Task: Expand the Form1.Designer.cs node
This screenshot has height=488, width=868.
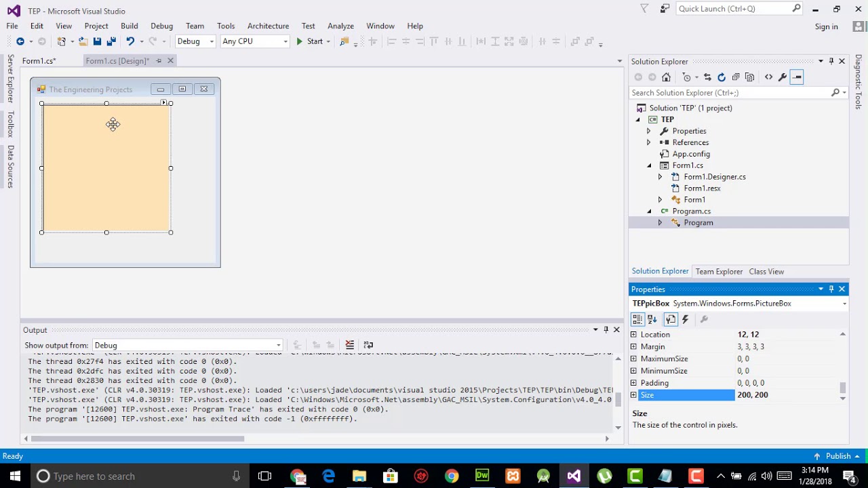Action: click(x=660, y=177)
